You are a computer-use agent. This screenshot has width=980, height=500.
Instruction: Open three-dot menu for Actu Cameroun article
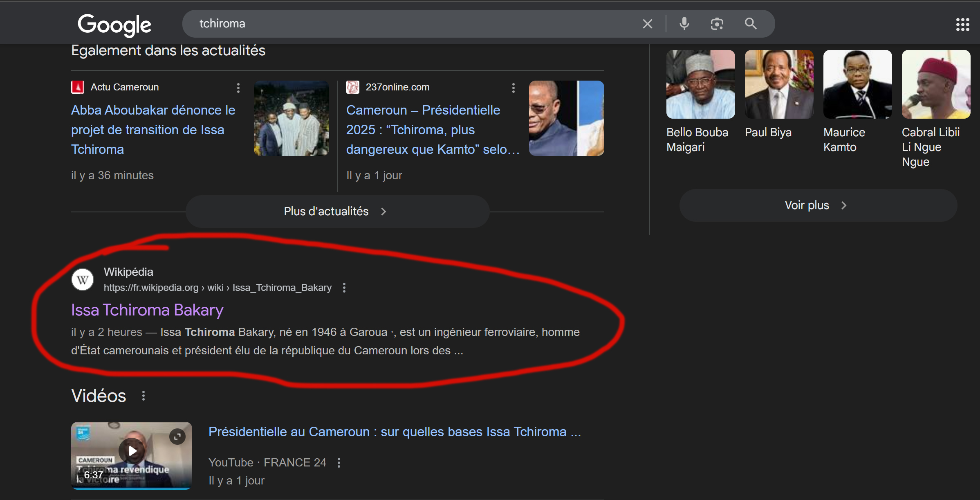click(238, 88)
